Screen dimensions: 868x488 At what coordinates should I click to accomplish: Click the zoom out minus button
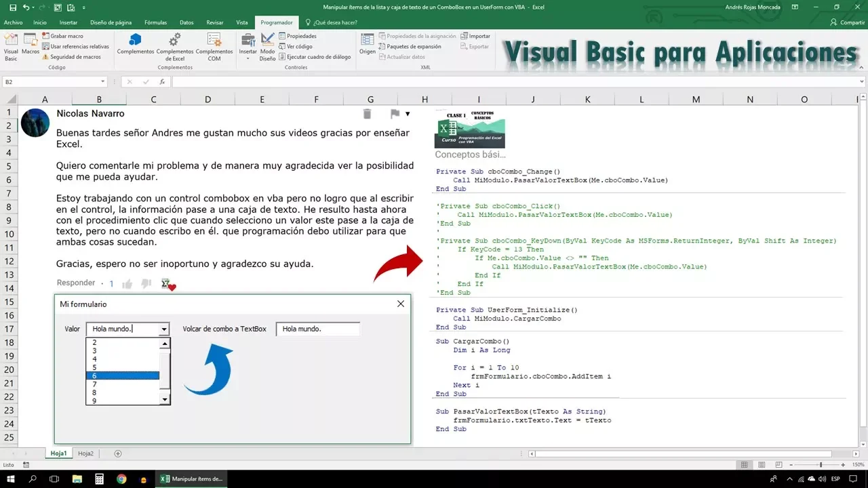(x=790, y=465)
